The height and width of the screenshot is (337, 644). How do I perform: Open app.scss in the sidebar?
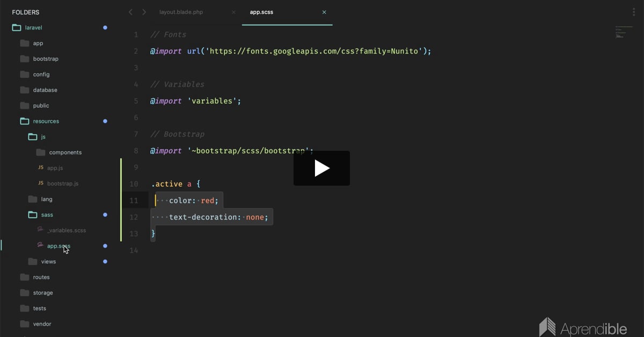58,246
